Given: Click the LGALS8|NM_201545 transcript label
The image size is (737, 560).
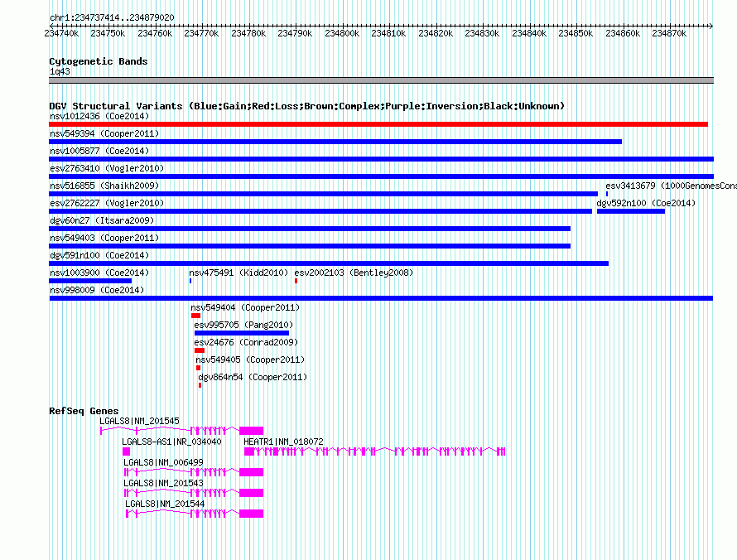Looking at the screenshot, I should (x=139, y=421).
